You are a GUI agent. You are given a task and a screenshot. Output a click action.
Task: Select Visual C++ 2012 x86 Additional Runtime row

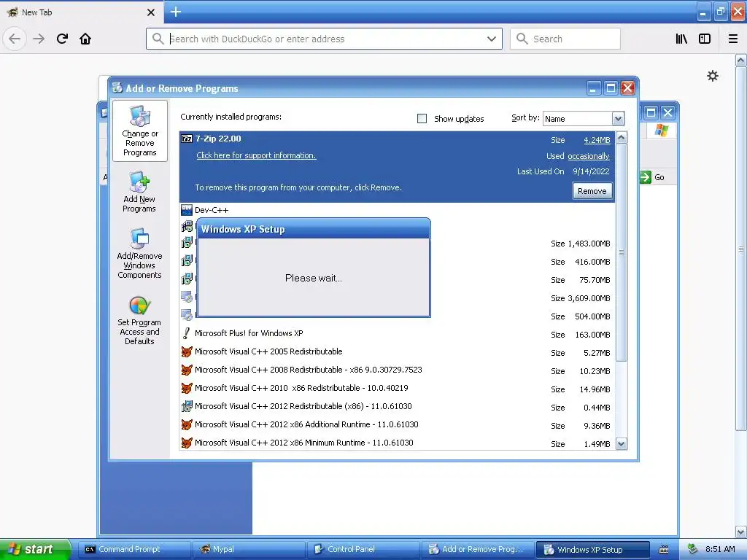(x=397, y=425)
